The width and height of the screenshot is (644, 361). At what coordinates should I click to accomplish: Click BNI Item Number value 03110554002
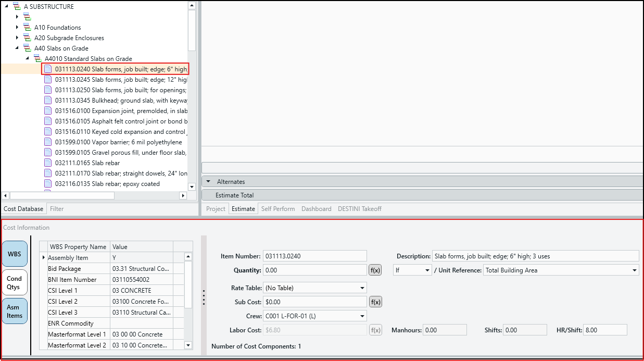141,280
